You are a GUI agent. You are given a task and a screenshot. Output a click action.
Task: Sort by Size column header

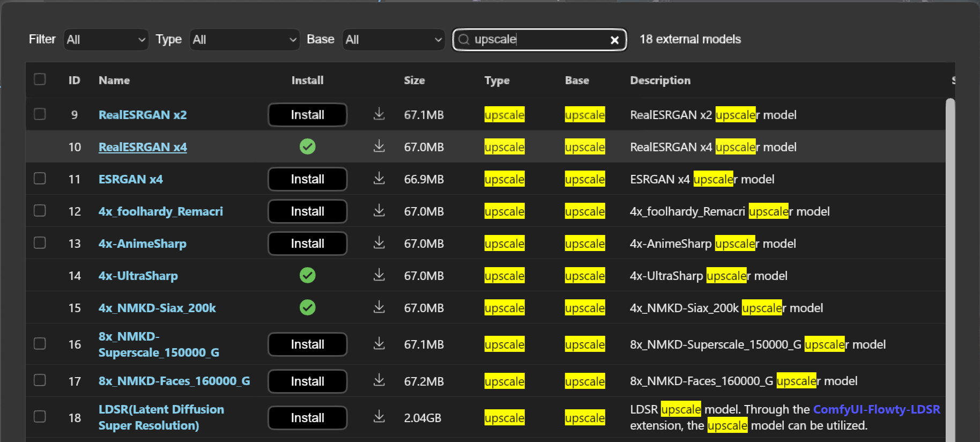(x=414, y=80)
